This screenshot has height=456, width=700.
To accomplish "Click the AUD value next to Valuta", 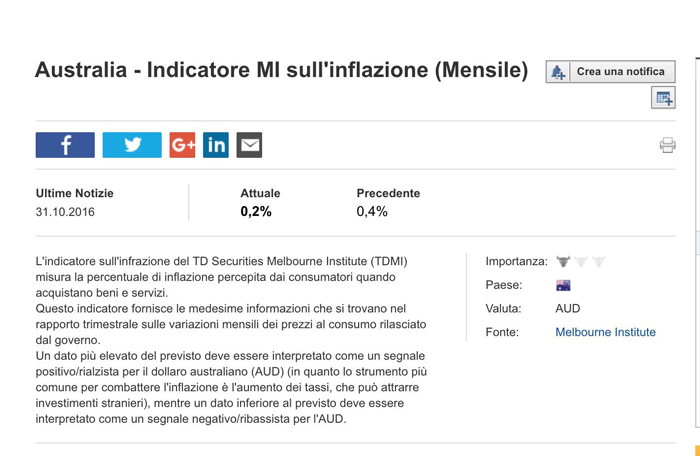I will 568,309.
